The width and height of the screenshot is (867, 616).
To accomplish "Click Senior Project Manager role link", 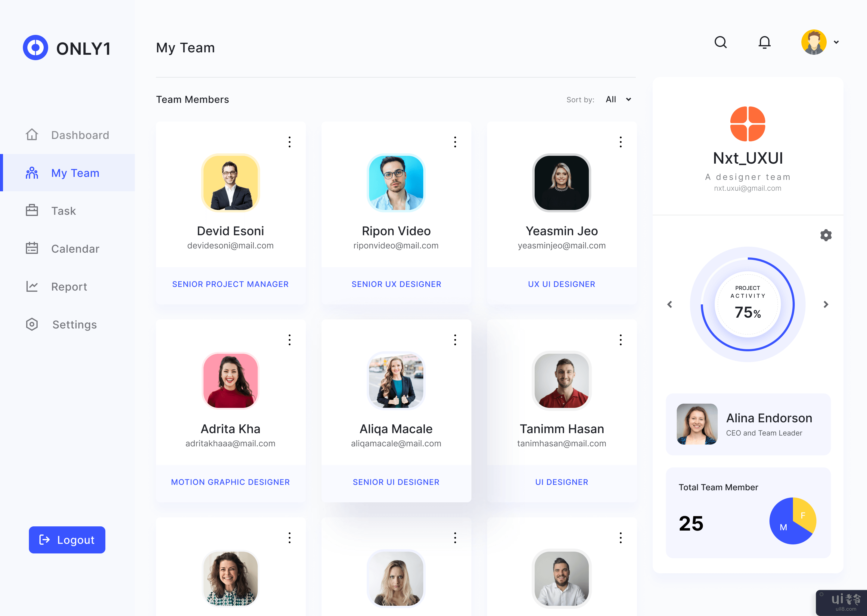I will coord(230,284).
